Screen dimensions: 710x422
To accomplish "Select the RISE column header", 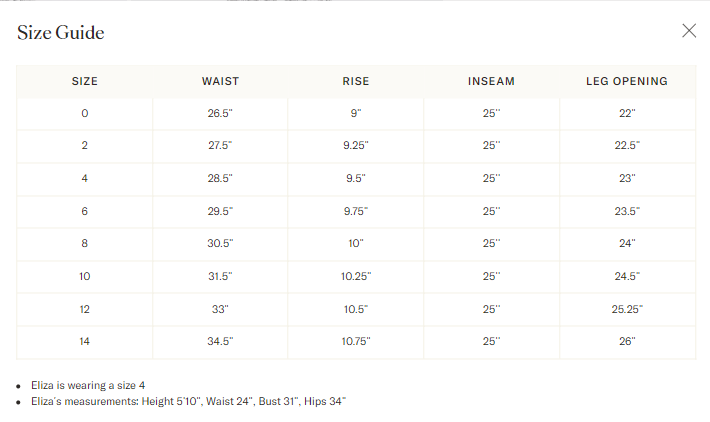I will (x=355, y=81).
